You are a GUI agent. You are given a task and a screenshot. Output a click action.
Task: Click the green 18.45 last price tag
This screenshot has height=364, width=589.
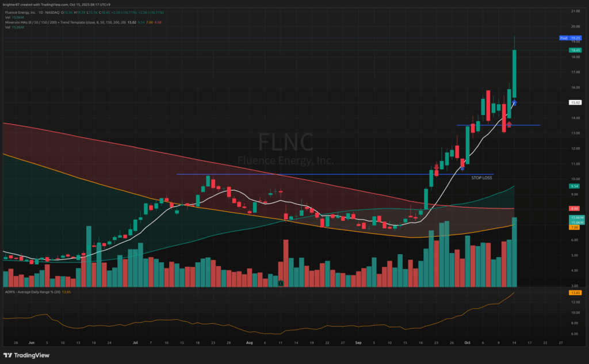573,50
